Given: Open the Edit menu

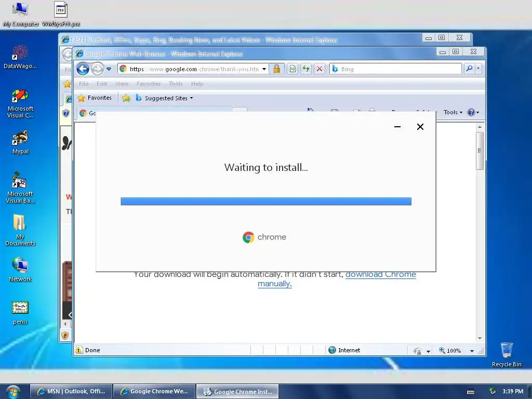Looking at the screenshot, I should click(102, 84).
